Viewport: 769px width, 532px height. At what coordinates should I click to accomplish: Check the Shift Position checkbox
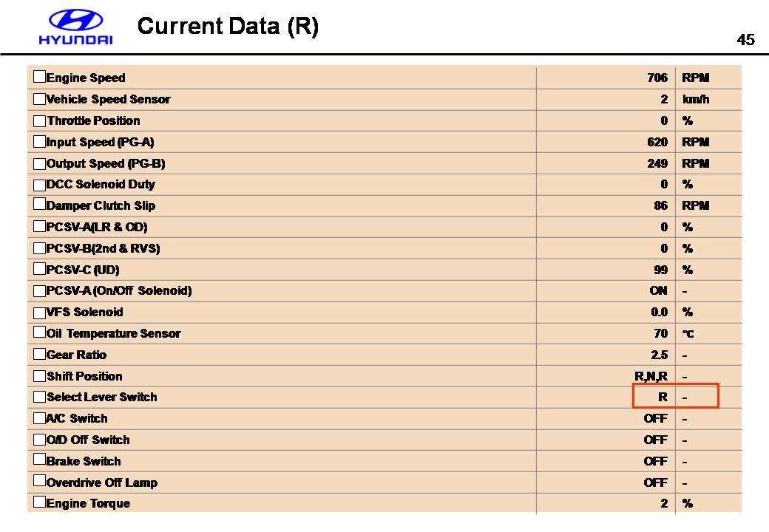tap(39, 375)
